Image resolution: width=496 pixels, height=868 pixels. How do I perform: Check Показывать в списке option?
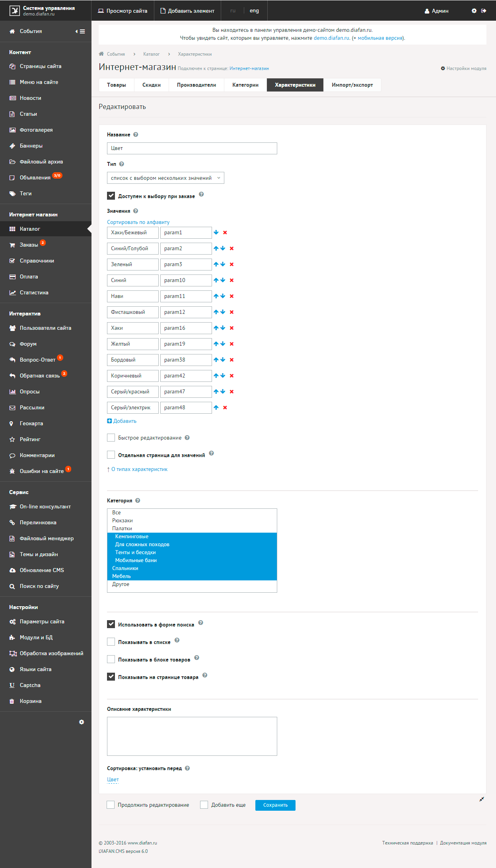click(x=111, y=642)
